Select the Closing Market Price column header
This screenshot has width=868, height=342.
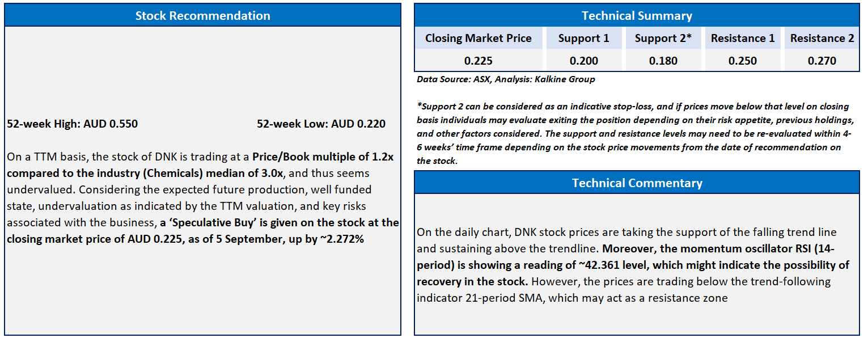[479, 38]
